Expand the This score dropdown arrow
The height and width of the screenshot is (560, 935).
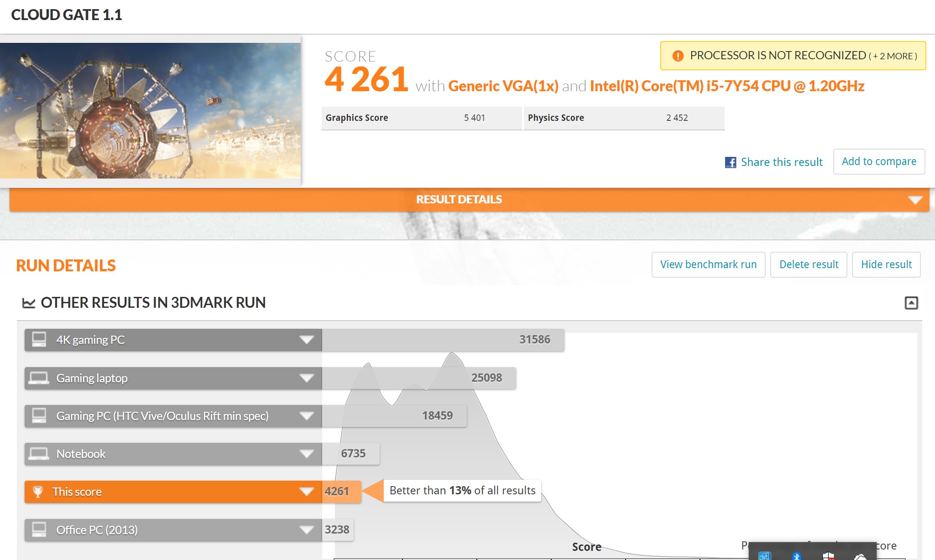pos(307,492)
